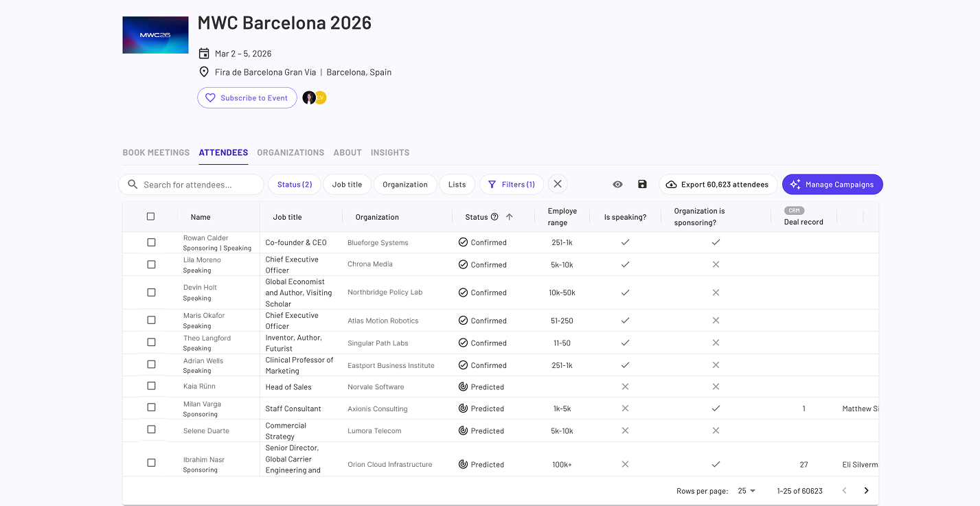The height and width of the screenshot is (506, 980).
Task: Click the subscriber avatar next to Subscribe
Action: 310,97
